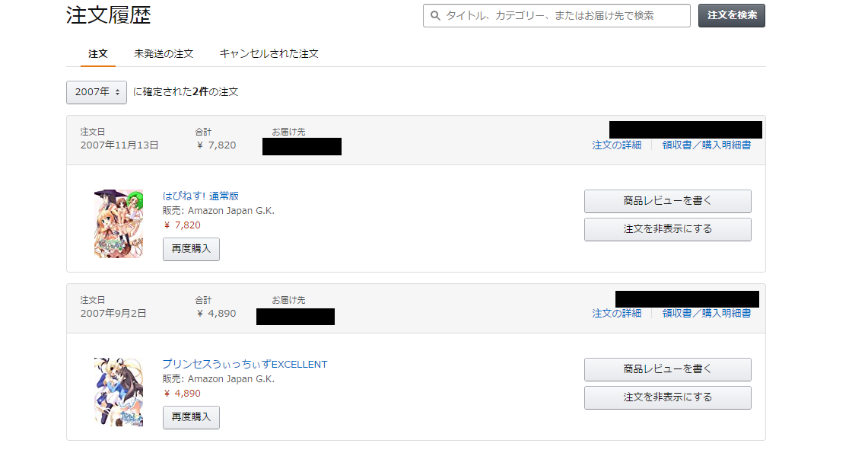Open 領収書／購入明細書 for the September 2 order
Screen dimensions: 868x453
[x=707, y=314]
